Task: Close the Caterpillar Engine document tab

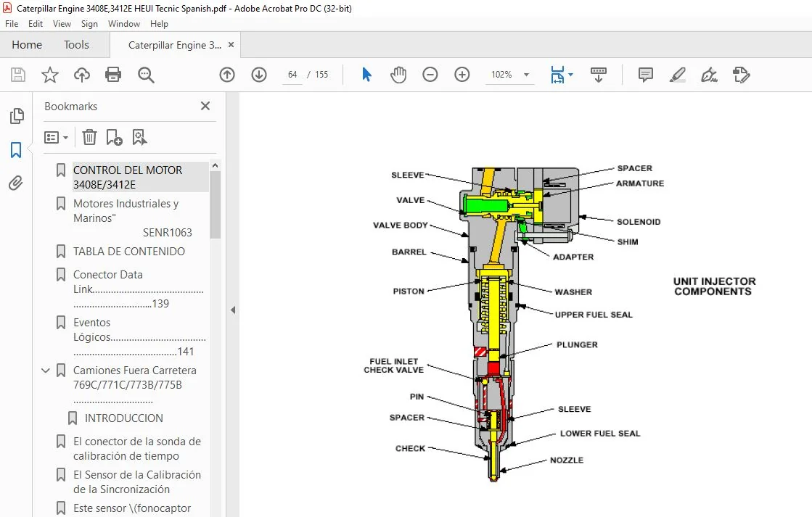Action: click(231, 45)
